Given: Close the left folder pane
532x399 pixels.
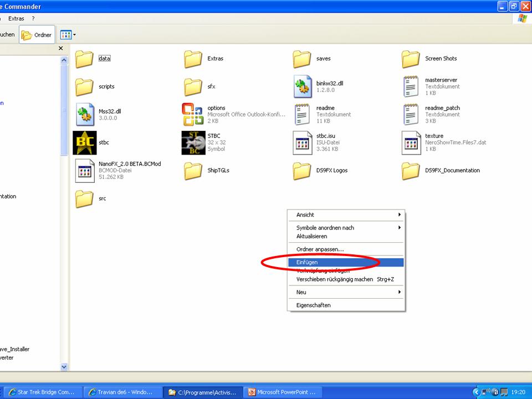Looking at the screenshot, I should tap(61, 49).
